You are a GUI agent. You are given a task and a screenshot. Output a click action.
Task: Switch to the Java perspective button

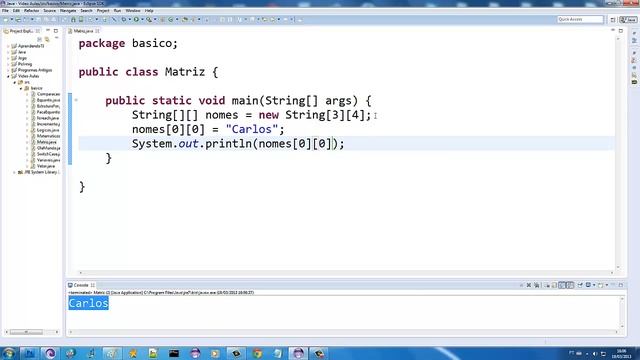point(628,20)
